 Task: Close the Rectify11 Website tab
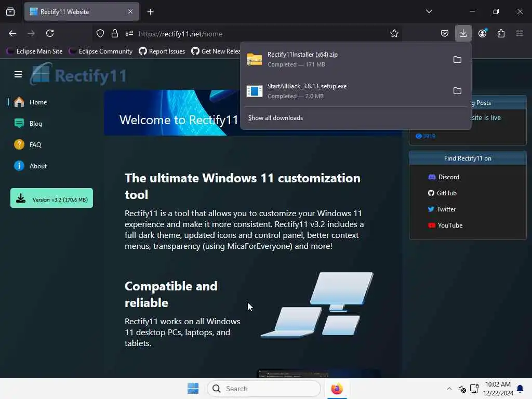130,12
